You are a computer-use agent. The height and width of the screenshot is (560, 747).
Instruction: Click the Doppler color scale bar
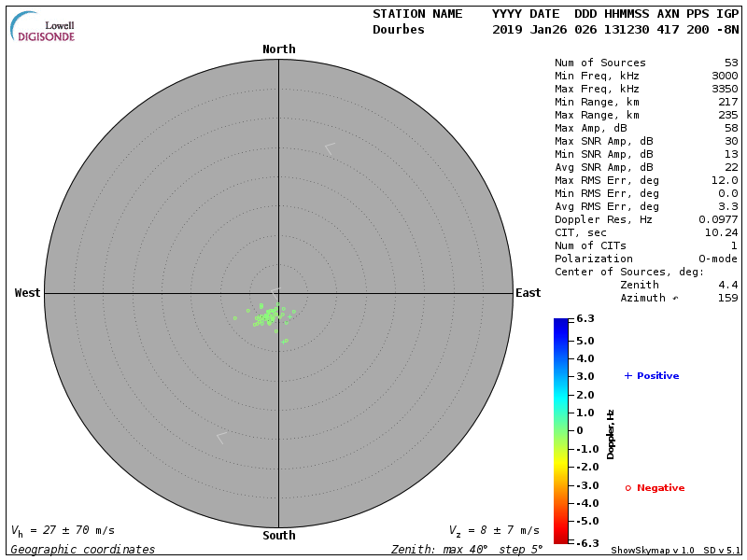(560, 430)
